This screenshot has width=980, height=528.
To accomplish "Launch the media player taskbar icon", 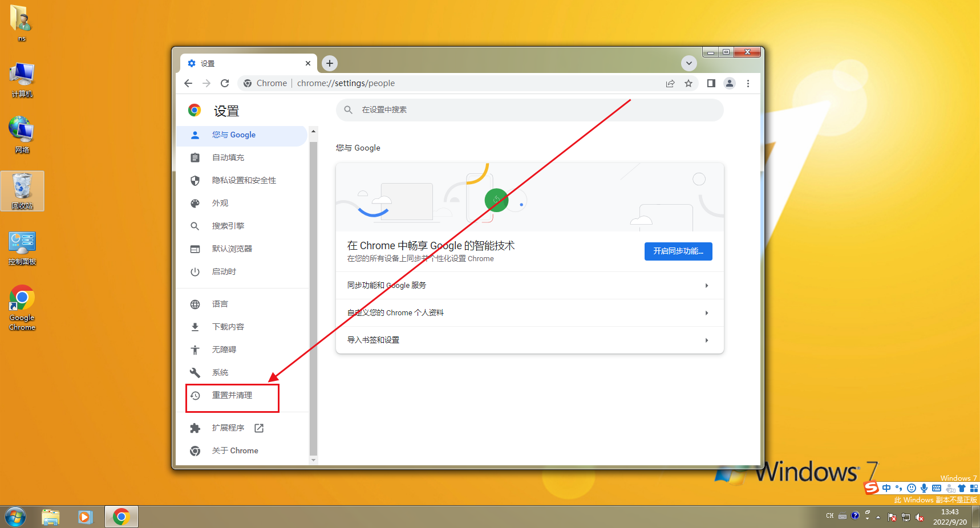I will coord(86,517).
